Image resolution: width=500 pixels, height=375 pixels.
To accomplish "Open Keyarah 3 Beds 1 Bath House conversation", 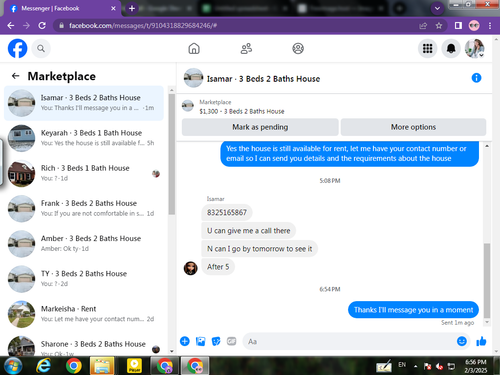I will coord(84,138).
